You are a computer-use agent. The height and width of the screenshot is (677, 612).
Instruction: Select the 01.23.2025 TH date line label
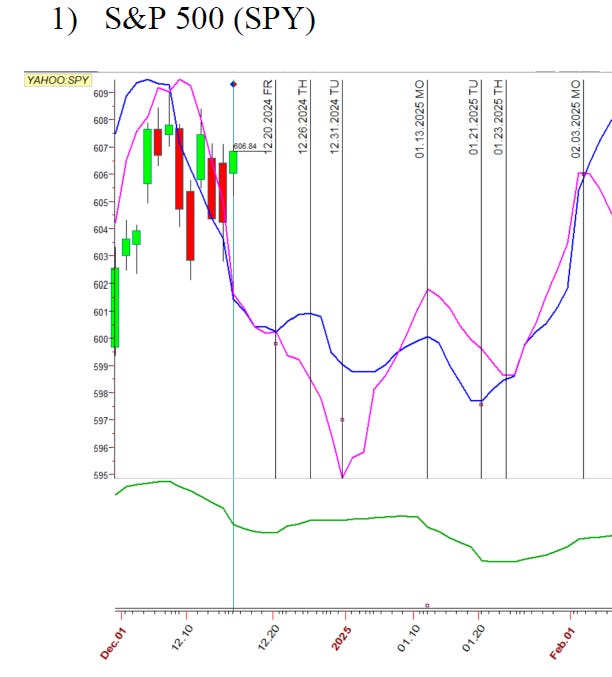pos(499,117)
